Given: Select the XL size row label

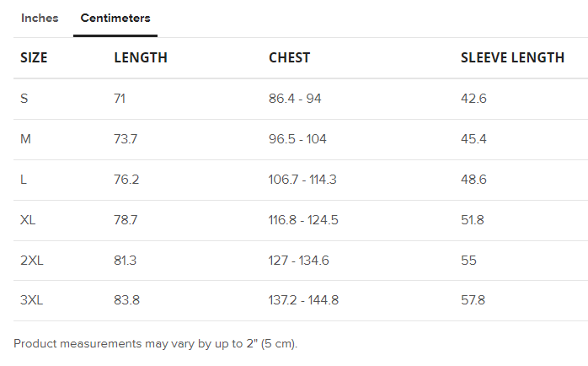Looking at the screenshot, I should (x=28, y=220).
